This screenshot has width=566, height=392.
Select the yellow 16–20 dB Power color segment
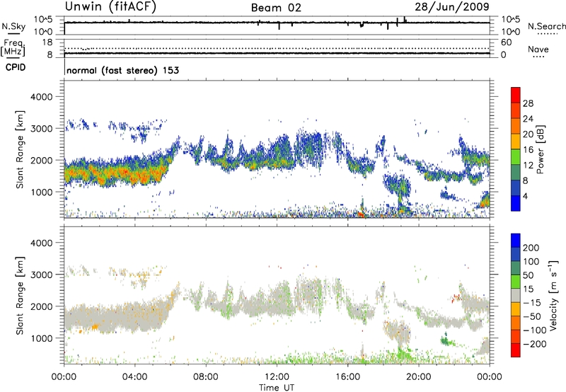(x=516, y=142)
